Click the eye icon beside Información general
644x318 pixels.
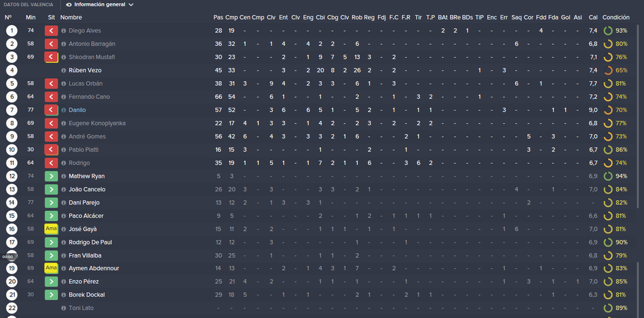tap(69, 5)
